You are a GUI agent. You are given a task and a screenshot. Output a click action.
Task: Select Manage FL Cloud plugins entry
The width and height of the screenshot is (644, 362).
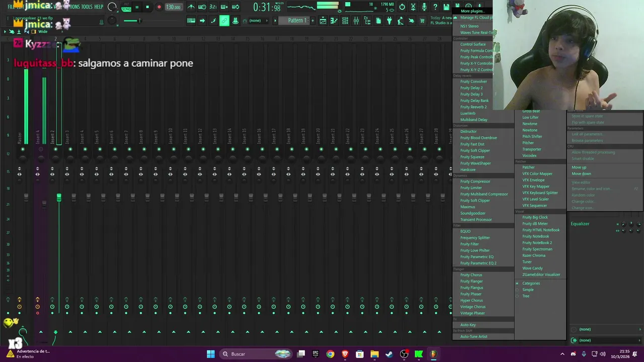point(476,18)
